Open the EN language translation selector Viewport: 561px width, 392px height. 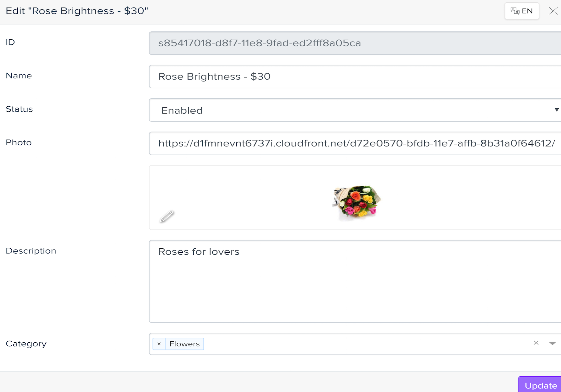(522, 11)
